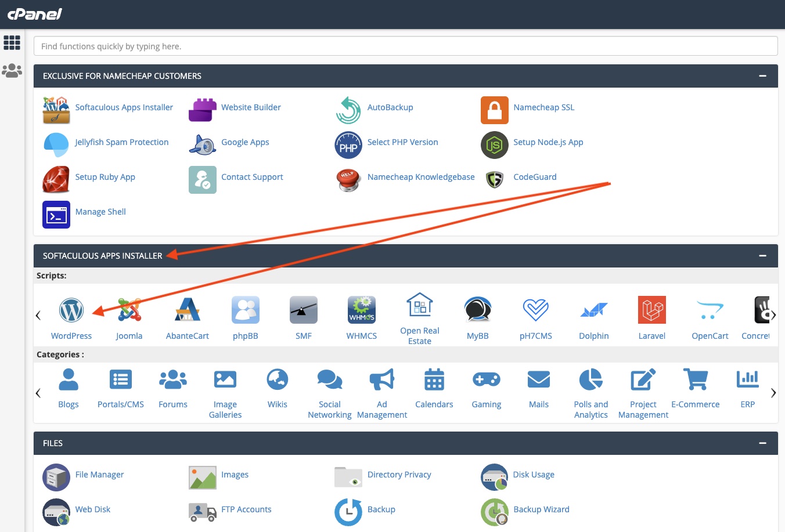The width and height of the screenshot is (785, 532).
Task: Click the Images icon in Files
Action: 203,477
